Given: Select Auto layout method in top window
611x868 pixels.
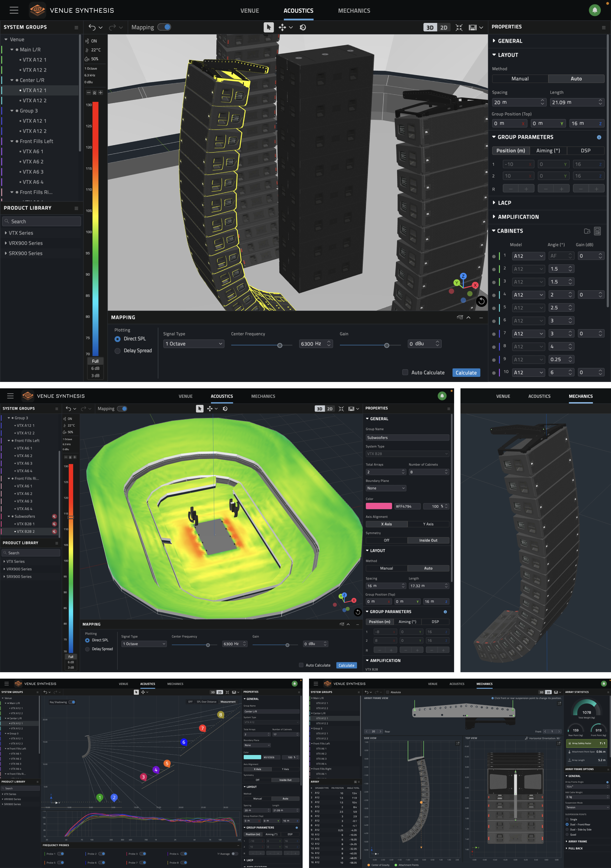Looking at the screenshot, I should [576, 79].
